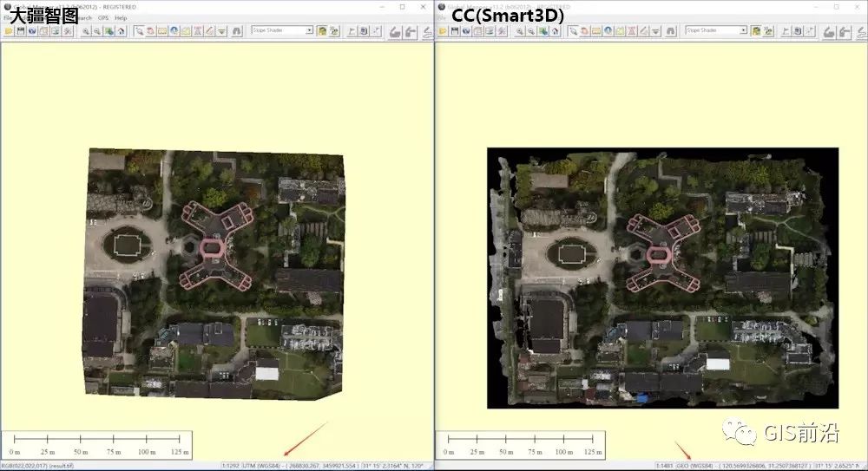Select Feature Info tool in left window
This screenshot has width=868, height=471.
click(174, 31)
